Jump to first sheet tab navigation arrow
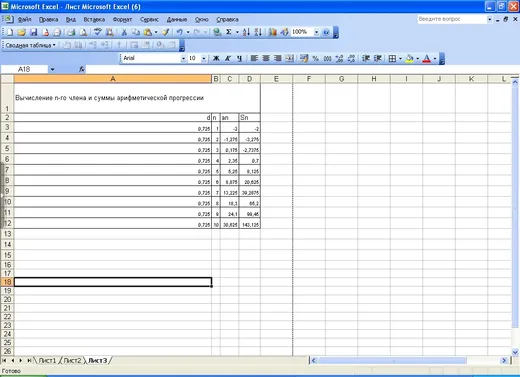The width and height of the screenshot is (520, 377). coord(4,360)
